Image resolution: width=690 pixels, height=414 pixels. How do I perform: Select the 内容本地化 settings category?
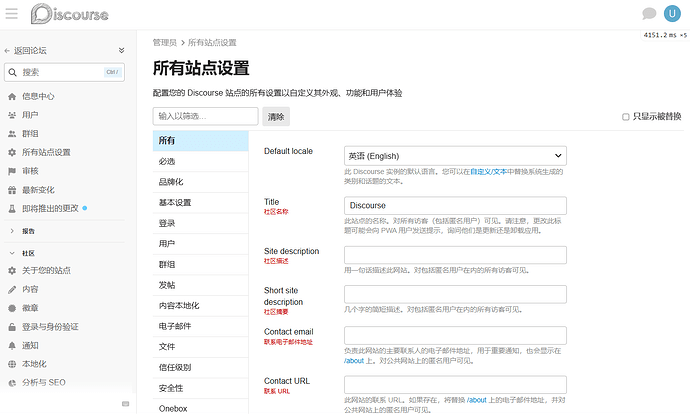201,306
